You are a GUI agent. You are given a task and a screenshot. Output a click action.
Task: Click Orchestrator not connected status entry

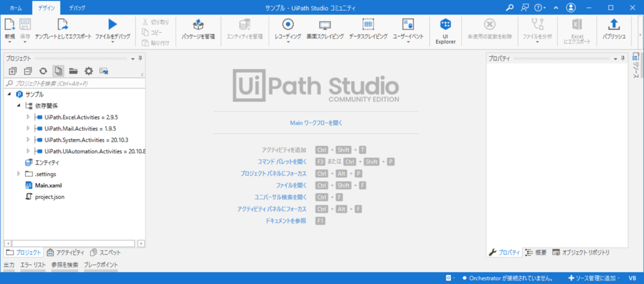(x=508, y=278)
